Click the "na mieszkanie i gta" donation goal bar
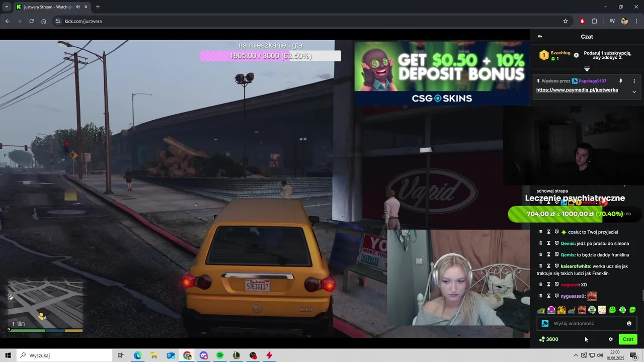This screenshot has height=362, width=644. pos(271,56)
